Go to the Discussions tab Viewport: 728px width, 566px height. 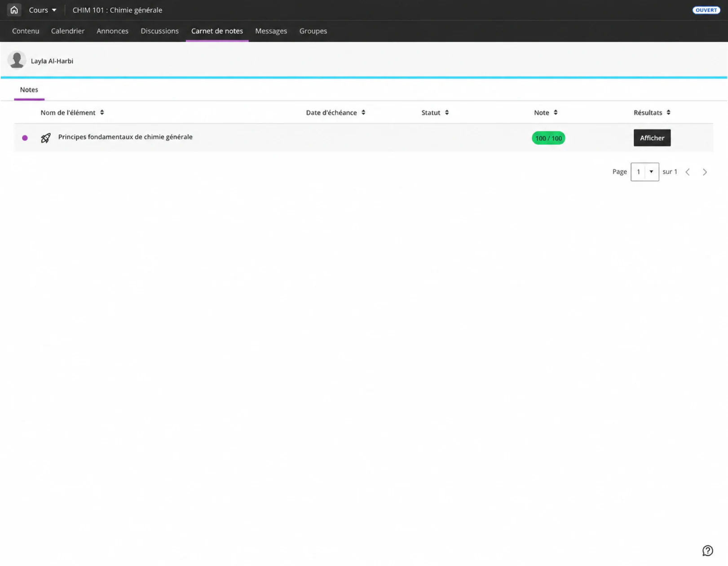[x=159, y=31]
